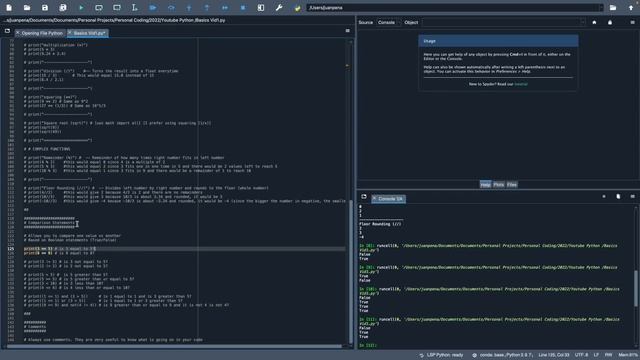Viewport: 640px width, 360px height.
Task: Expand the Object field history dropdown
Action: tap(582, 22)
